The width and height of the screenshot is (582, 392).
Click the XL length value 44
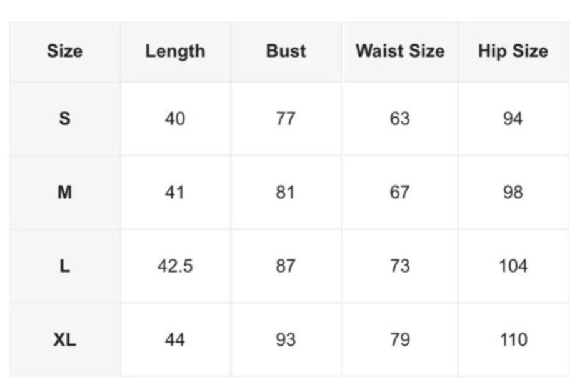coord(175,340)
